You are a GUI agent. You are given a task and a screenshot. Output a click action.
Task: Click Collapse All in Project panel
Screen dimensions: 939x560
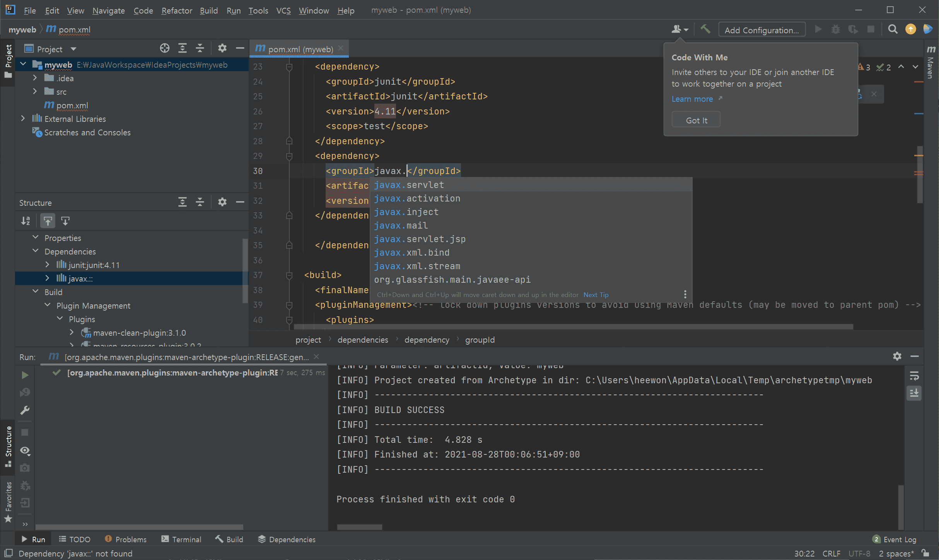click(200, 48)
